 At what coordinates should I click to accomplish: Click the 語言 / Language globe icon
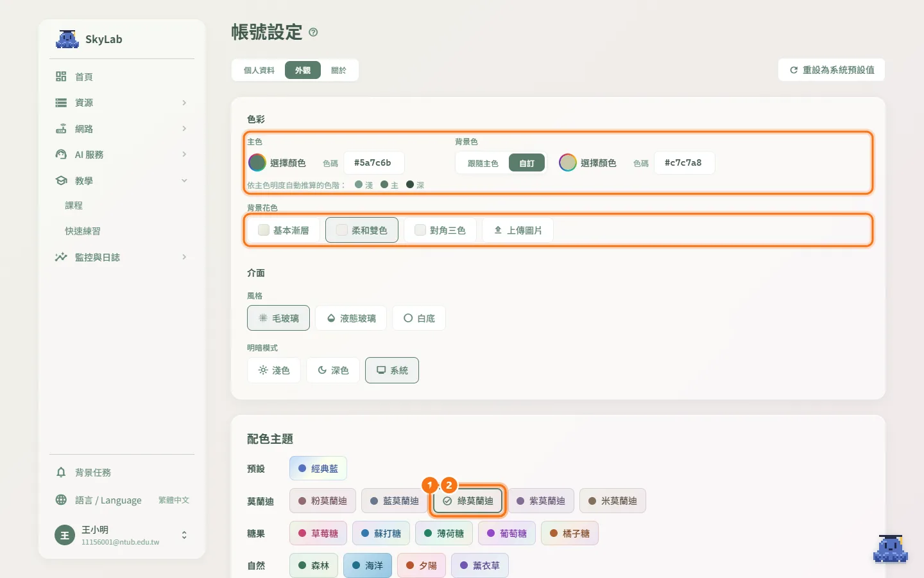coord(61,500)
